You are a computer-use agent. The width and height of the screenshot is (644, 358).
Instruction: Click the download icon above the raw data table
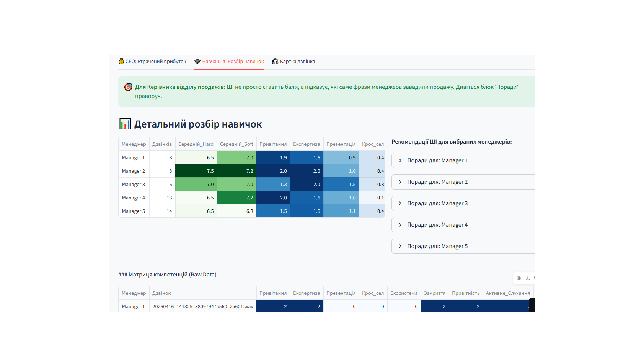[528, 278]
